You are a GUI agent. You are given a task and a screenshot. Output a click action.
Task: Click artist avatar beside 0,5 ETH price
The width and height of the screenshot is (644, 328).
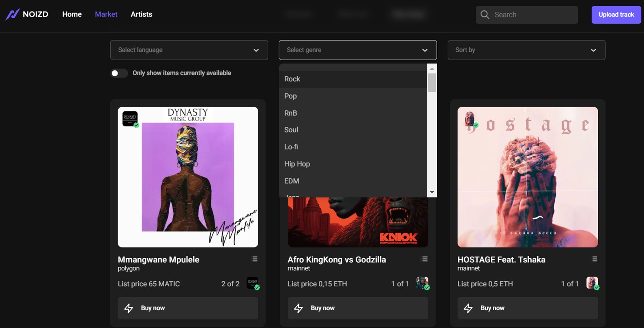[x=592, y=283]
